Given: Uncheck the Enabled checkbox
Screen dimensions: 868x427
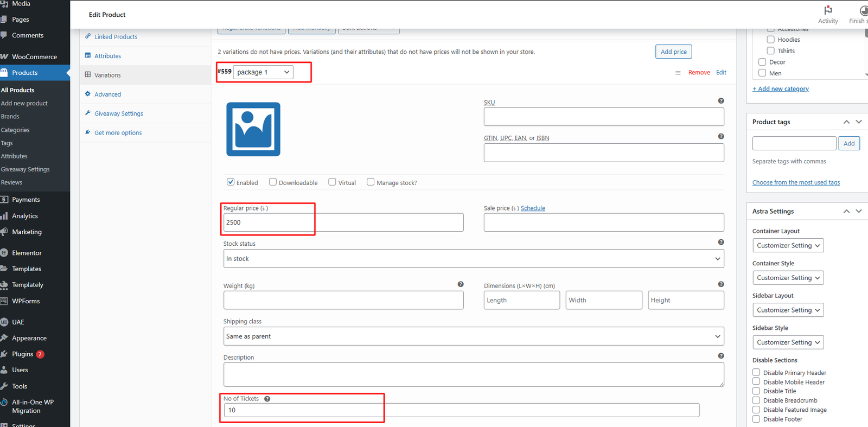Looking at the screenshot, I should click(231, 182).
